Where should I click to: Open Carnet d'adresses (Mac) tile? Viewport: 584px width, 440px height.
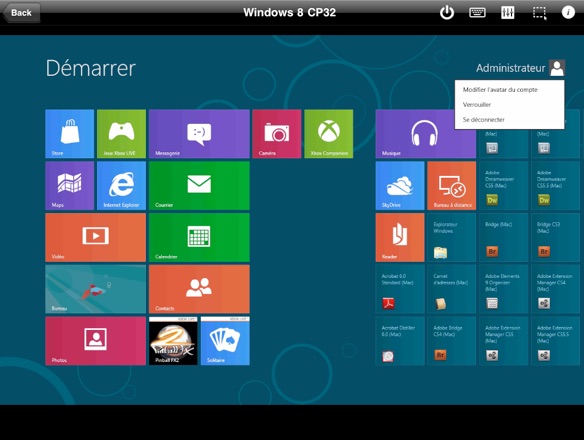click(452, 289)
